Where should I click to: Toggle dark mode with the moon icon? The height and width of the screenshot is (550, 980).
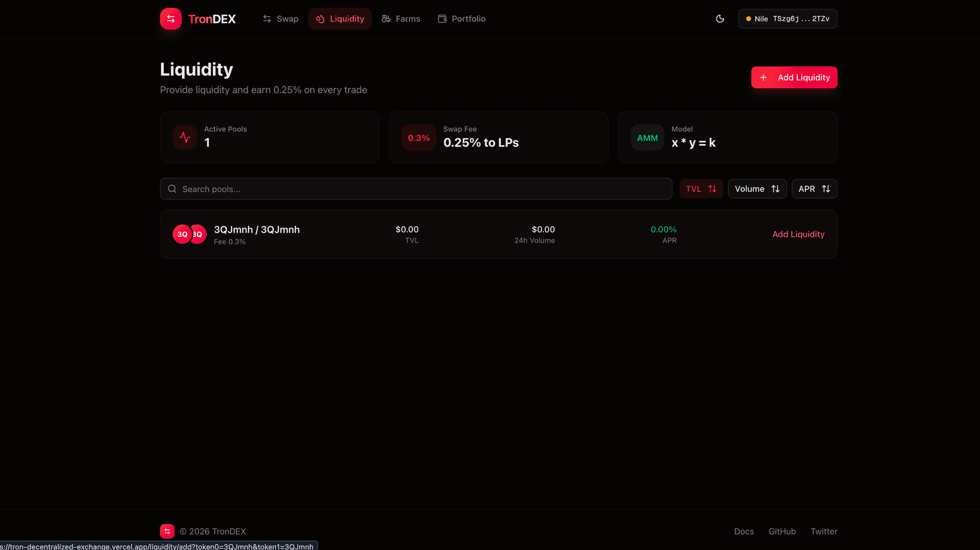click(720, 19)
